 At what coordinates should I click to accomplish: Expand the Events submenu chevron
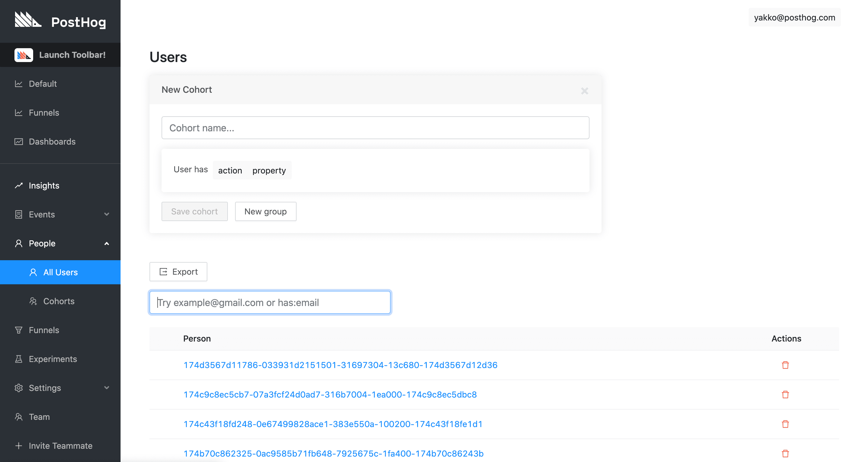(107, 214)
